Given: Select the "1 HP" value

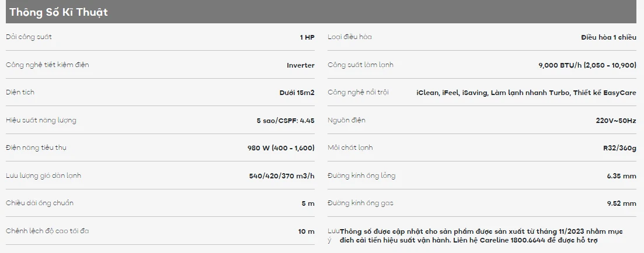Looking at the screenshot, I should (307, 37).
